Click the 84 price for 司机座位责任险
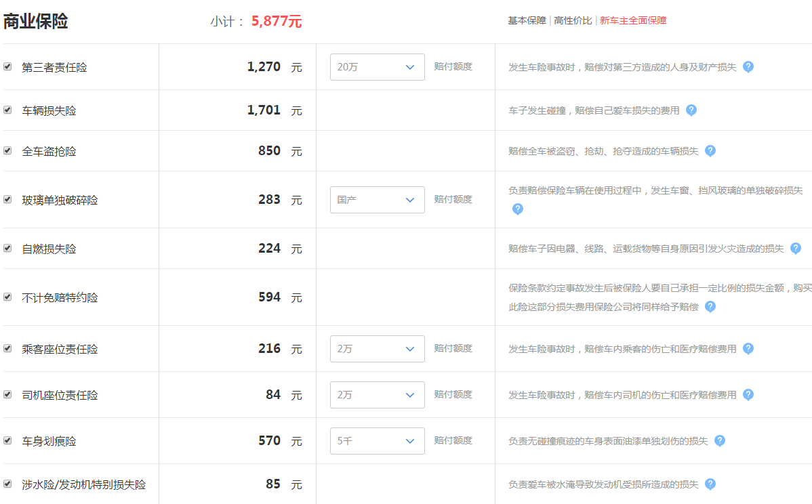The image size is (812, 504). tap(273, 394)
